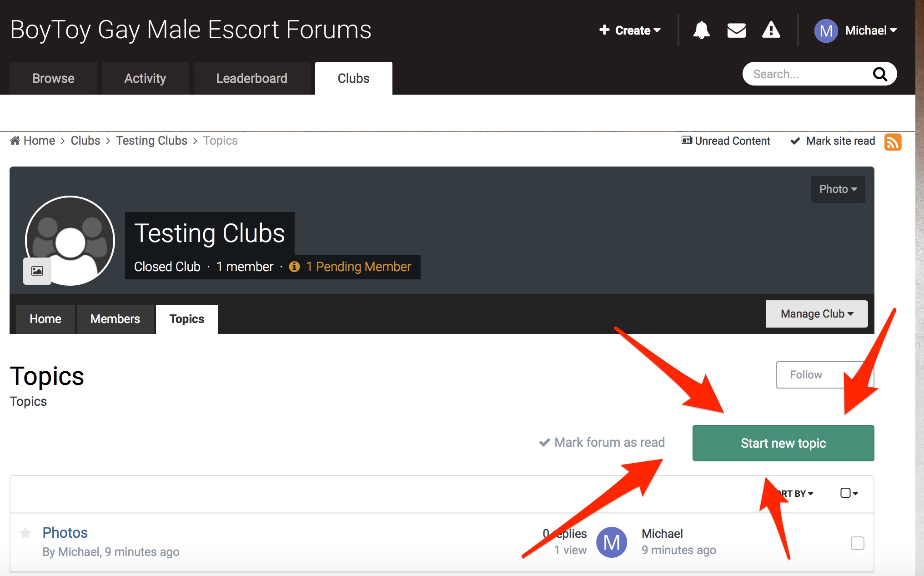Click the Start new topic button
Viewport: 924px width, 576px height.
click(x=783, y=443)
